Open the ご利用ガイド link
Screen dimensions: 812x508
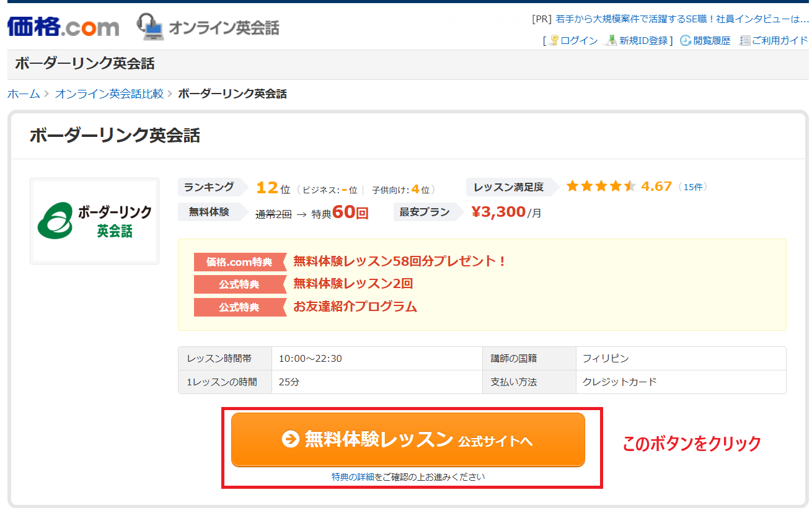click(x=780, y=40)
